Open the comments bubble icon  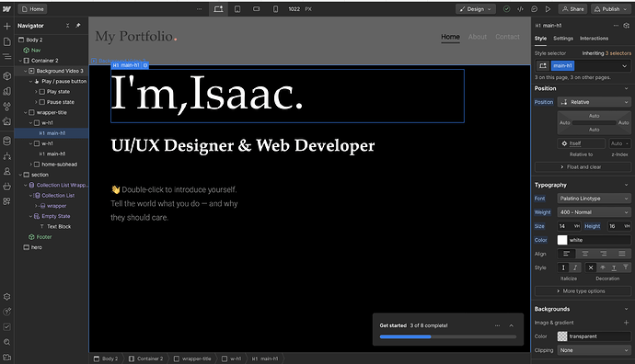coord(534,9)
